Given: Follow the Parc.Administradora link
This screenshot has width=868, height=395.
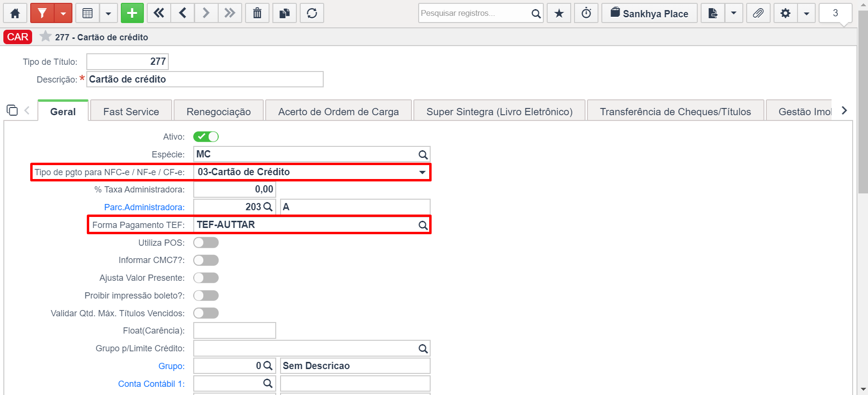Looking at the screenshot, I should point(144,207).
